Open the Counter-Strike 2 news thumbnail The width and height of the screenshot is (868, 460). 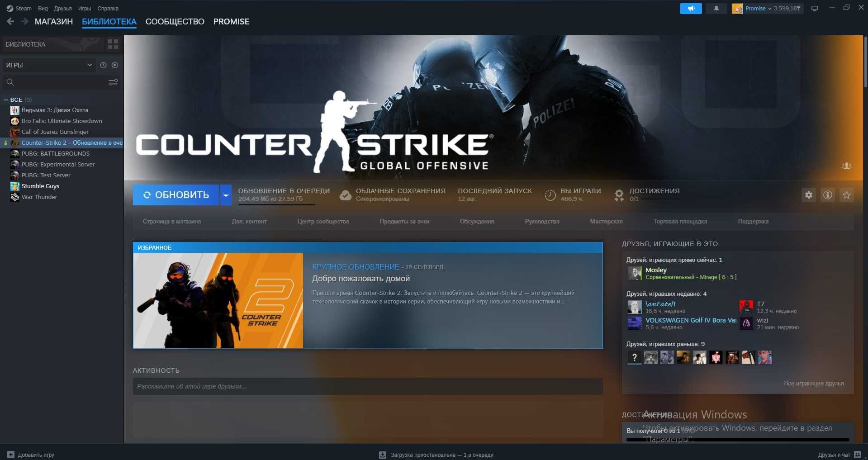(218, 300)
